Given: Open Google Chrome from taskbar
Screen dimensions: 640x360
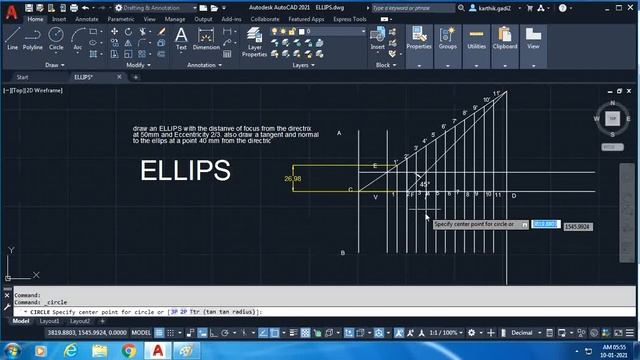Looking at the screenshot, I should [129, 351].
